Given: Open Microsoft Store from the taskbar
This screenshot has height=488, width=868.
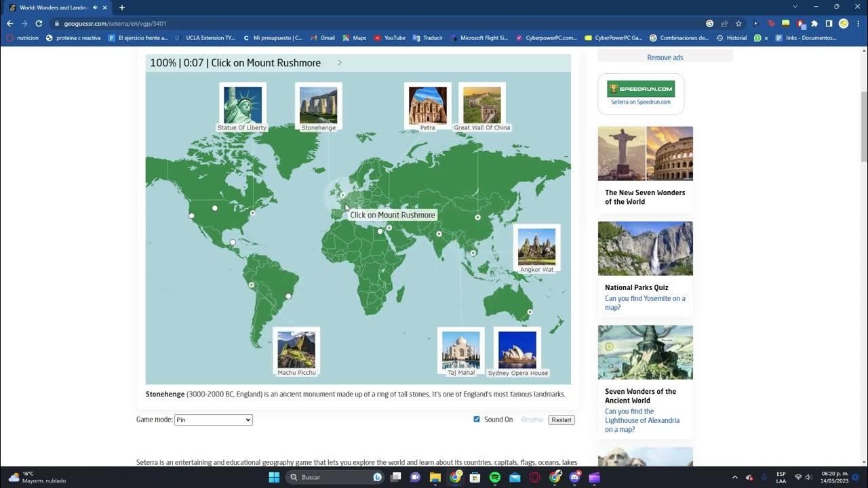Looking at the screenshot, I should click(x=475, y=477).
